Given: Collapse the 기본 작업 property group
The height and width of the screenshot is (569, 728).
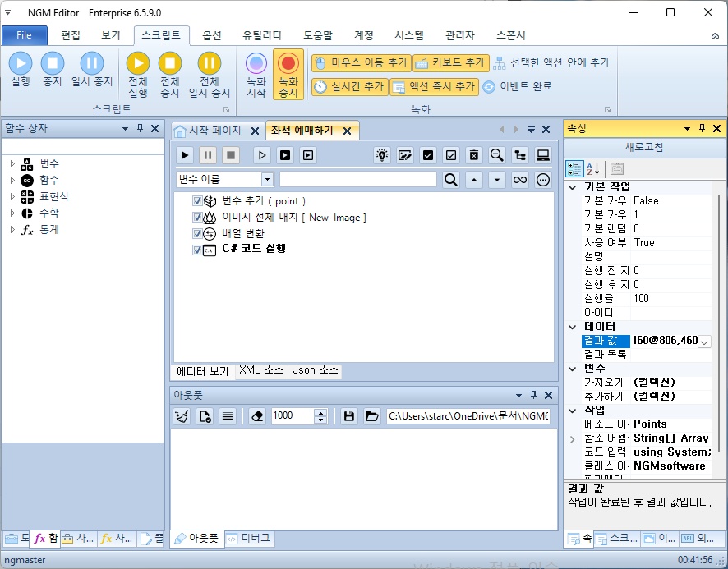Looking at the screenshot, I should [573, 187].
